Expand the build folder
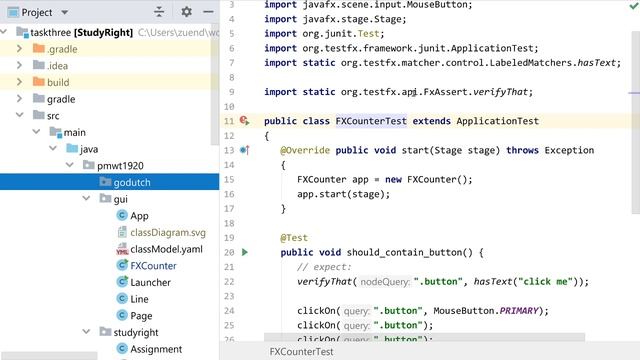 coord(19,82)
